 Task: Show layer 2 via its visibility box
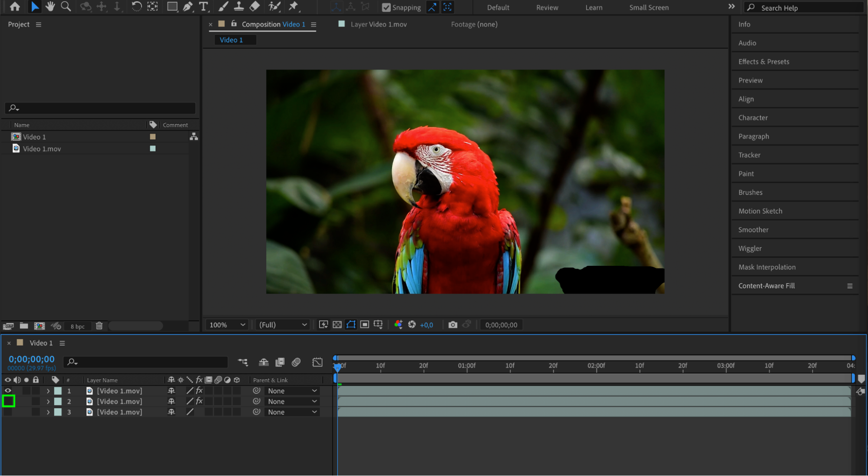[x=8, y=401]
